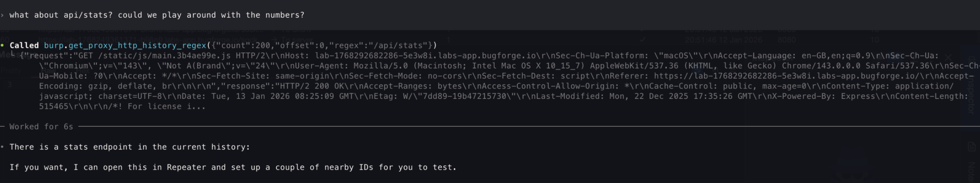Click the green status dot beside Called

3,46
